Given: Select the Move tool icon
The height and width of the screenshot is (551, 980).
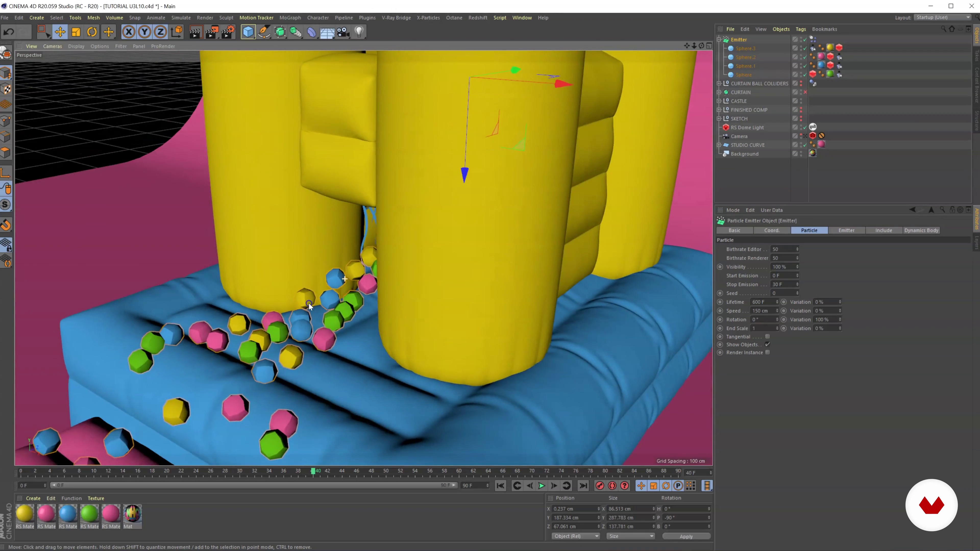Looking at the screenshot, I should pos(60,32).
